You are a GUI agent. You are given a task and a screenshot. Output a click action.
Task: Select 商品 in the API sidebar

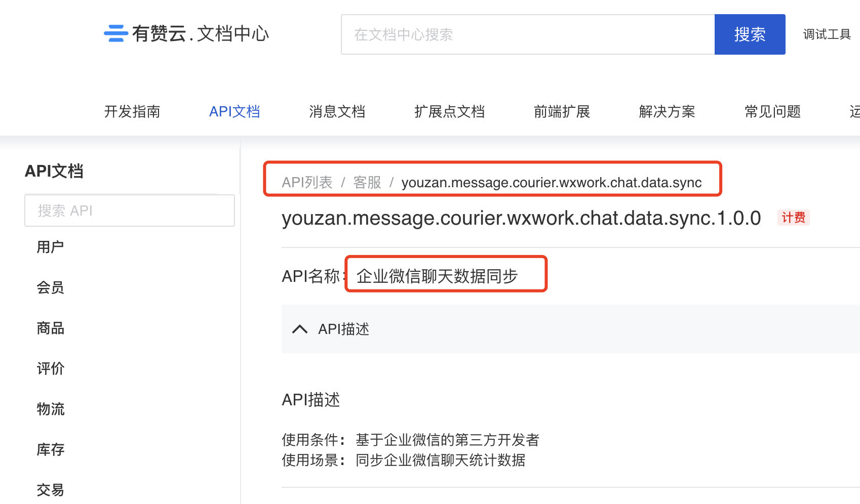[50, 328]
